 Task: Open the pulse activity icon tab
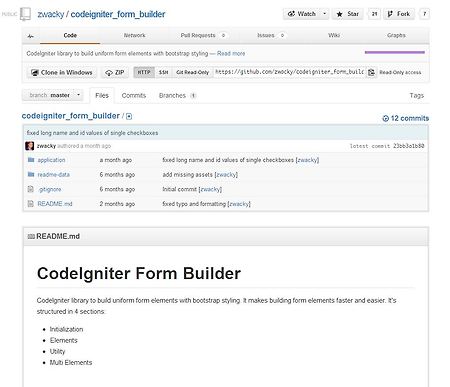[31, 36]
